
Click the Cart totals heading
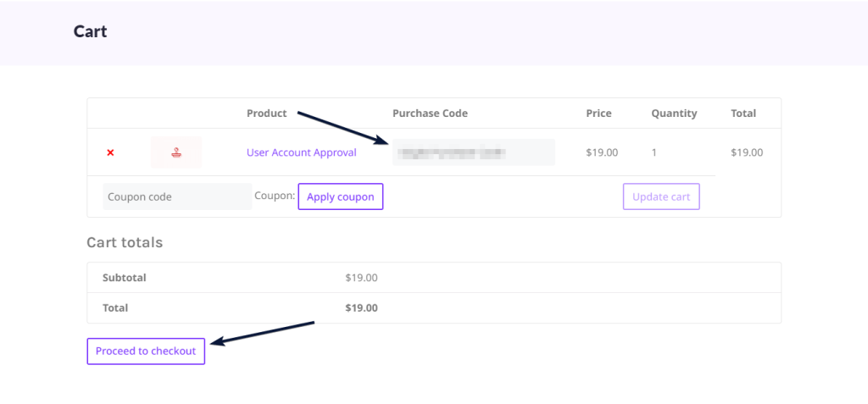pos(125,242)
